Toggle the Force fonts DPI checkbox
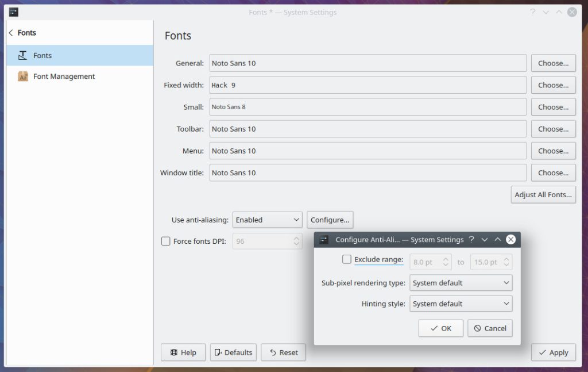This screenshot has width=588, height=372. 166,241
